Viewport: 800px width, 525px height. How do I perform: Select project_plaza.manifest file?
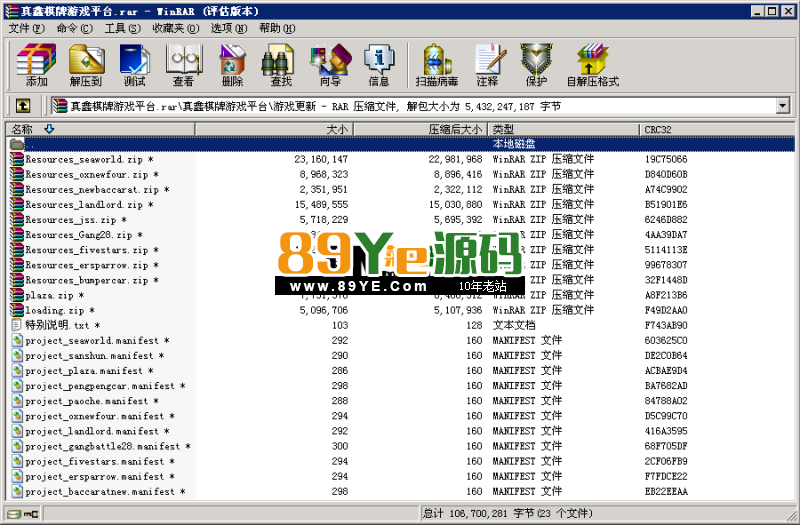tap(89, 370)
